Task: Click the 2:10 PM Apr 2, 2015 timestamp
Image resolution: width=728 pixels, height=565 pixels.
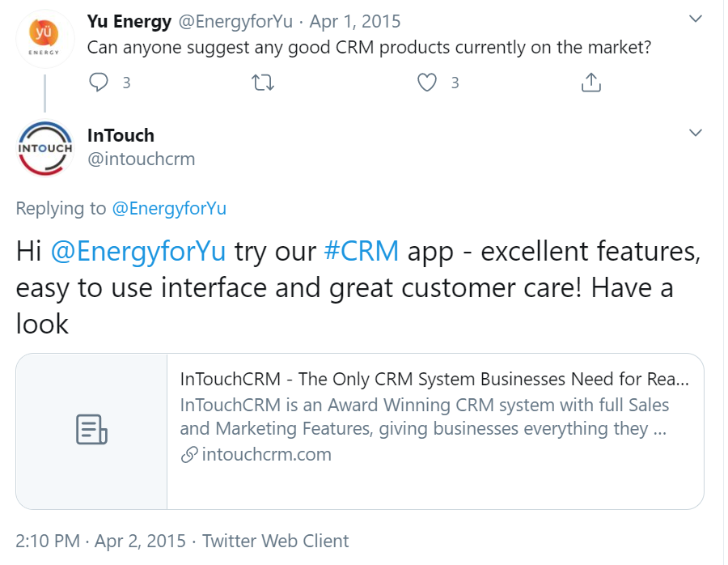Action: pos(100,541)
